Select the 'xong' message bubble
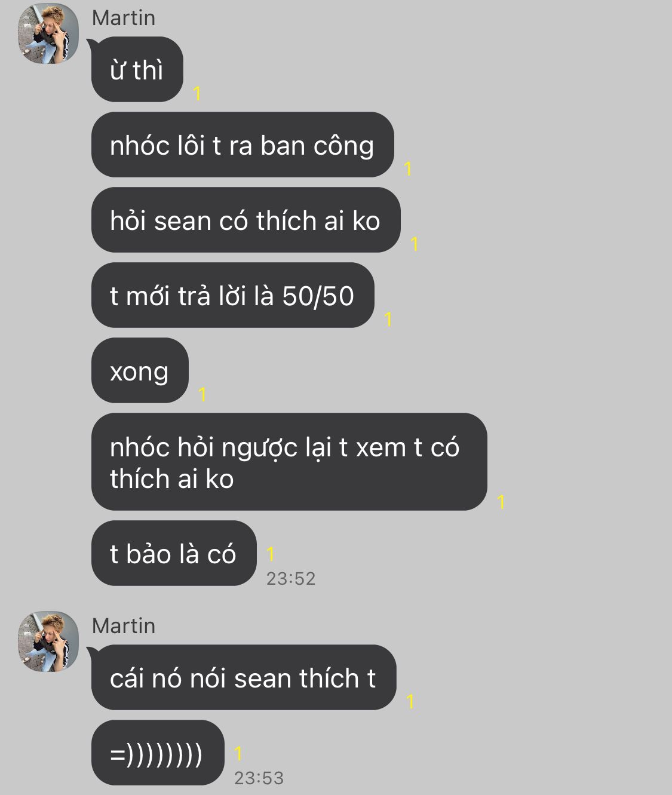 pos(140,370)
